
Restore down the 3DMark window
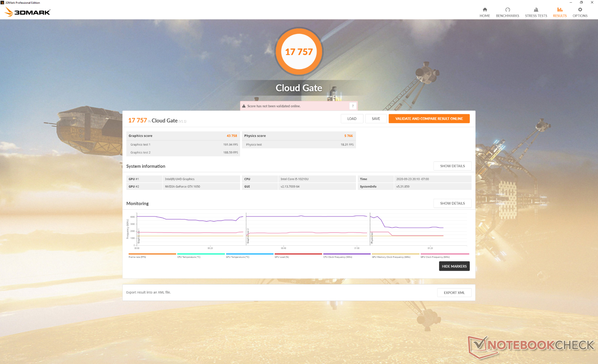(581, 2)
